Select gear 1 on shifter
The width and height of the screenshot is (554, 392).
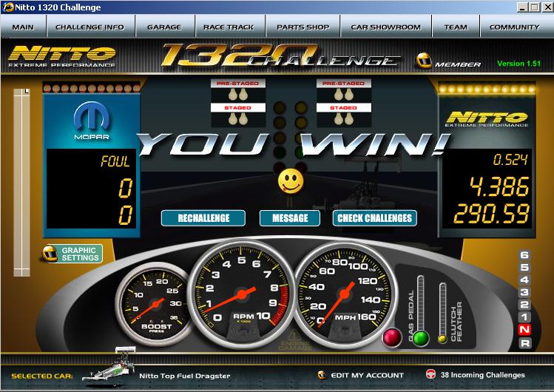click(x=524, y=317)
